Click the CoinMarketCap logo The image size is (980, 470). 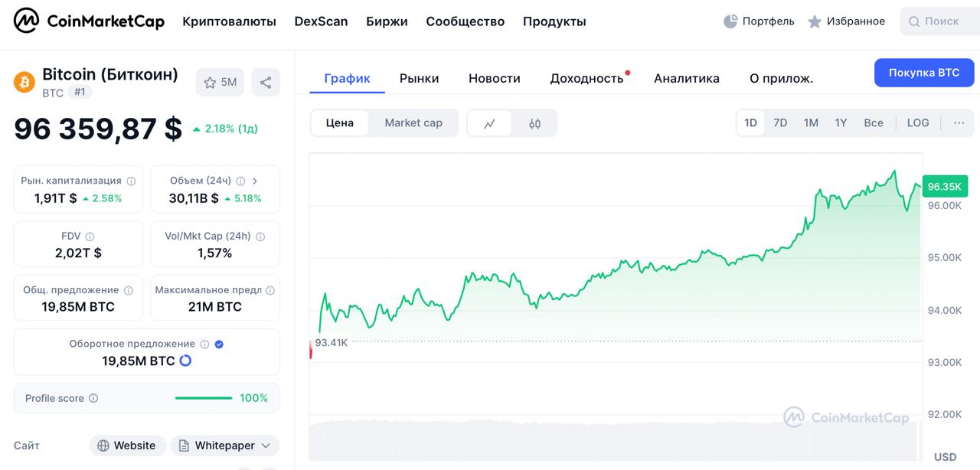pos(89,21)
